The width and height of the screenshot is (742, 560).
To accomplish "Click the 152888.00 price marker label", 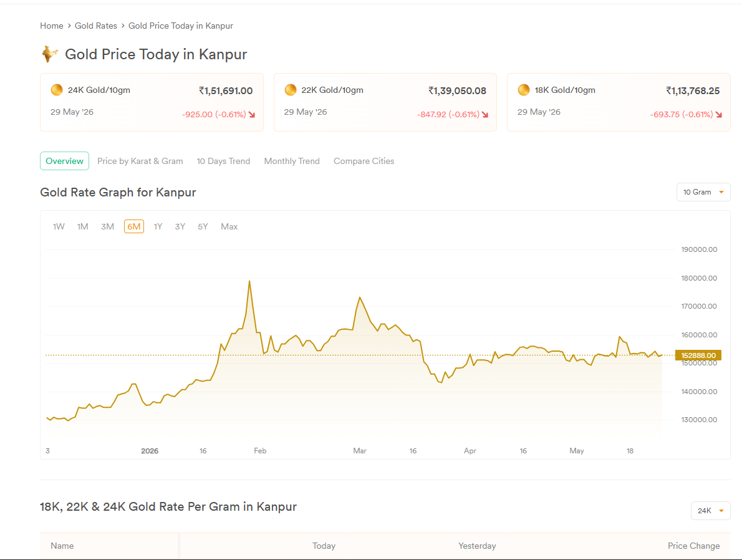I will pyautogui.click(x=698, y=355).
